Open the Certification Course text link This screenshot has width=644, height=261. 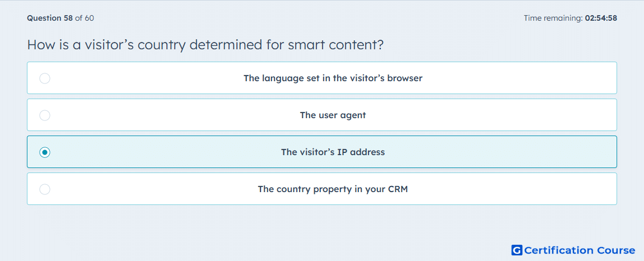(580, 250)
